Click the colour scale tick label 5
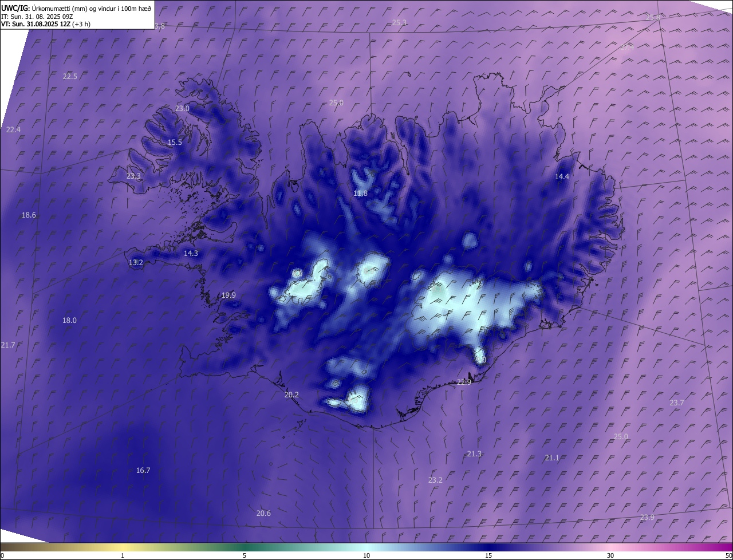This screenshot has width=733, height=560. coord(245,555)
